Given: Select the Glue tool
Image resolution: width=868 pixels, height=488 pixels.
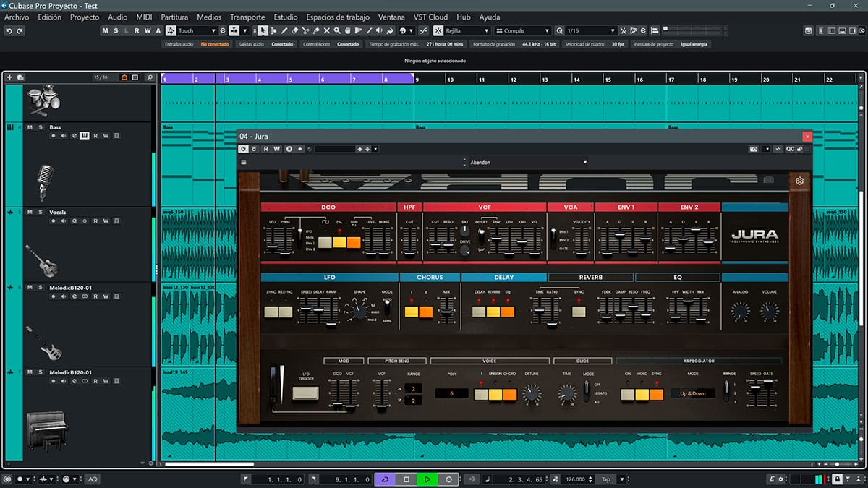Looking at the screenshot, I should [x=316, y=30].
